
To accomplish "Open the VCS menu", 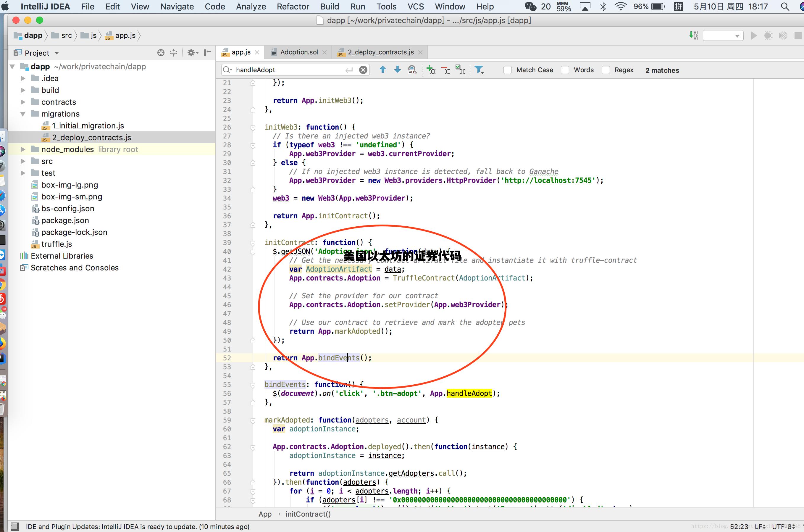I will [415, 7].
